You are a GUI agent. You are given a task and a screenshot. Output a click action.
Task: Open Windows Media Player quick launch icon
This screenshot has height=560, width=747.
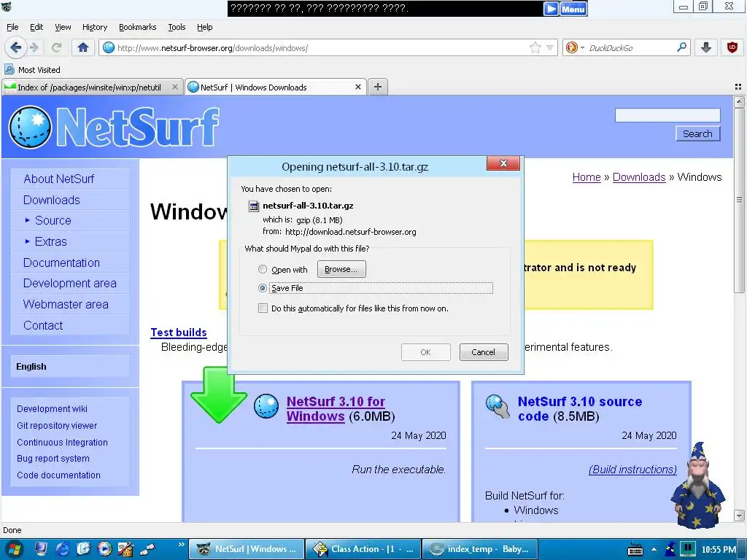click(x=104, y=549)
